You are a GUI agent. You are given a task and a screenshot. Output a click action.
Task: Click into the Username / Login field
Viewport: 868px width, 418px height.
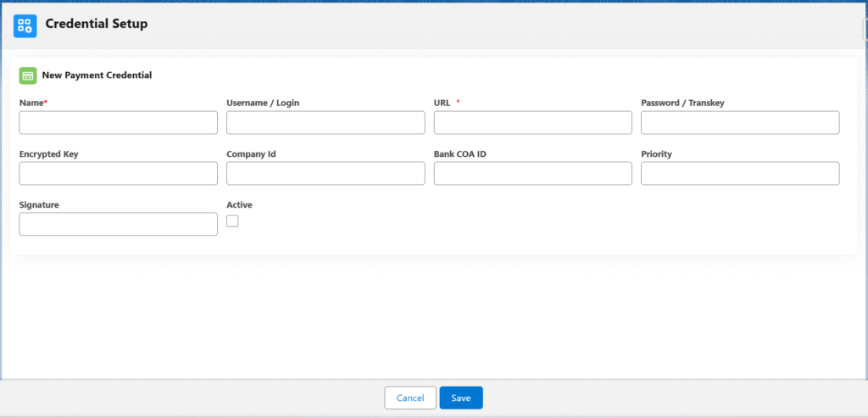tap(325, 123)
